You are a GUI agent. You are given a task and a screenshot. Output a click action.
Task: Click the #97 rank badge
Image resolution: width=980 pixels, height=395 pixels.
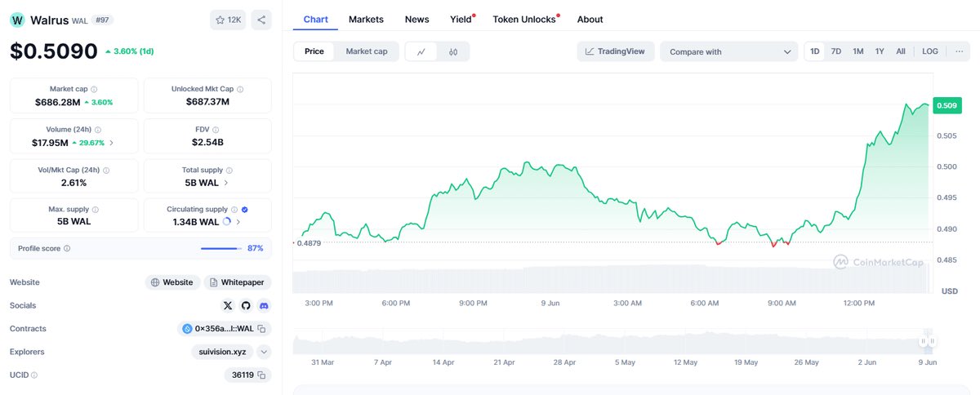(103, 20)
